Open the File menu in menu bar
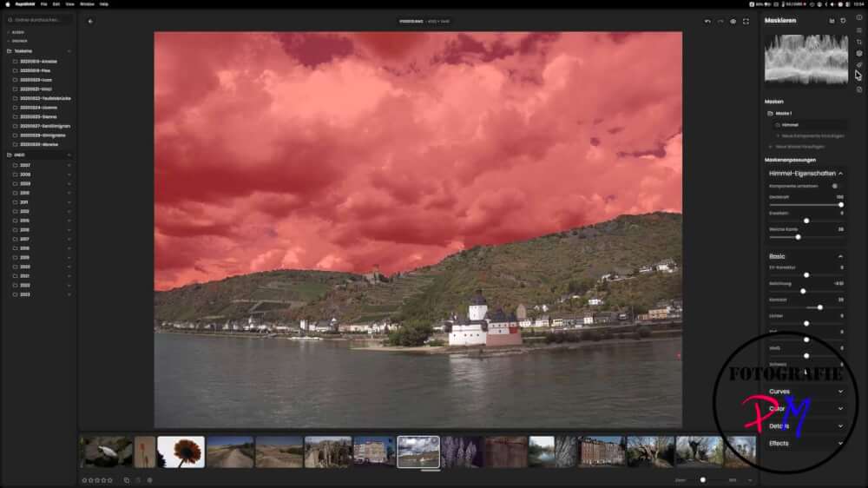Viewport: 868px width, 488px height. (x=43, y=3)
